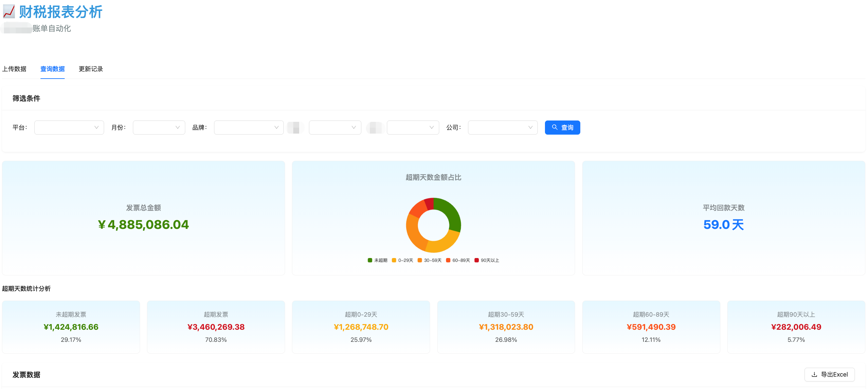The height and width of the screenshot is (389, 868).
Task: Switch to the 上传数据 tab
Action: point(14,69)
